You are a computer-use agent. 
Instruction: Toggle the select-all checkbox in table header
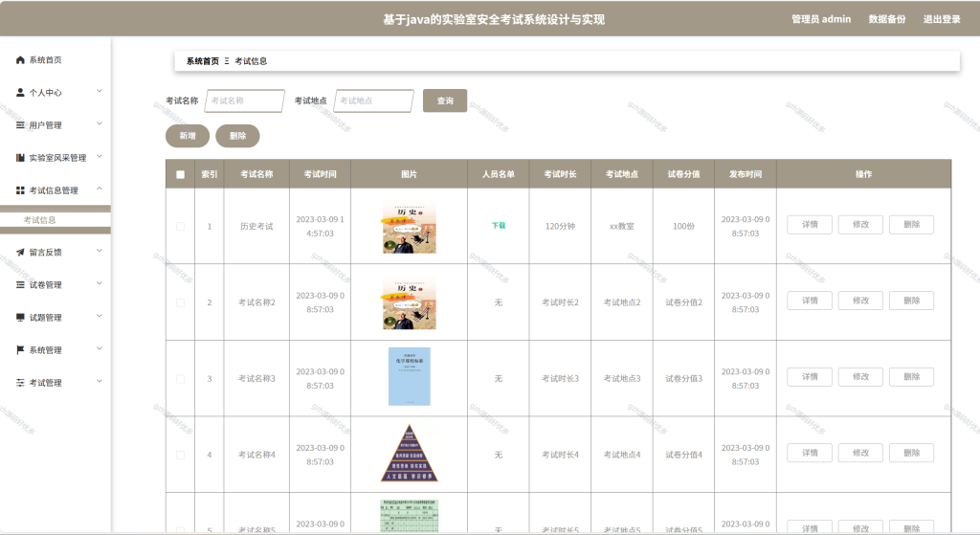coord(181,174)
